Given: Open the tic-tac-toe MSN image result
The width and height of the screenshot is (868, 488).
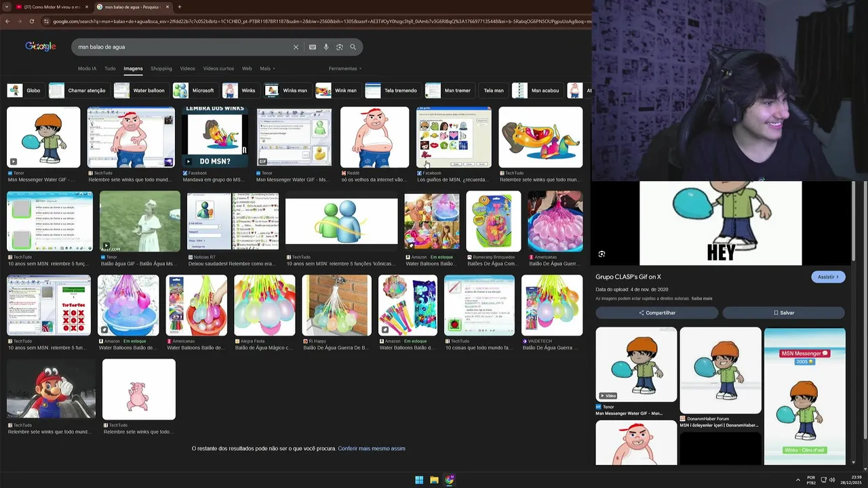Looking at the screenshot, I should tap(49, 305).
